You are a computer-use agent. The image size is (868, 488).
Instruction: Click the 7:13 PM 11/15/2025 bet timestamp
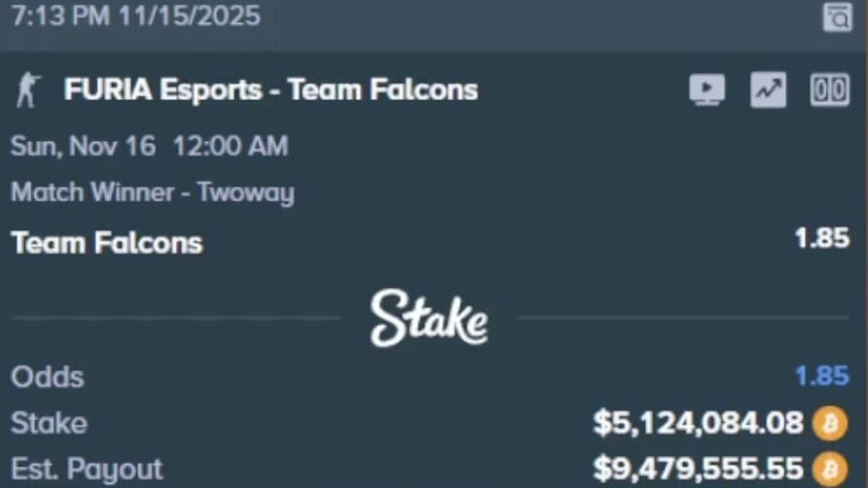click(135, 17)
